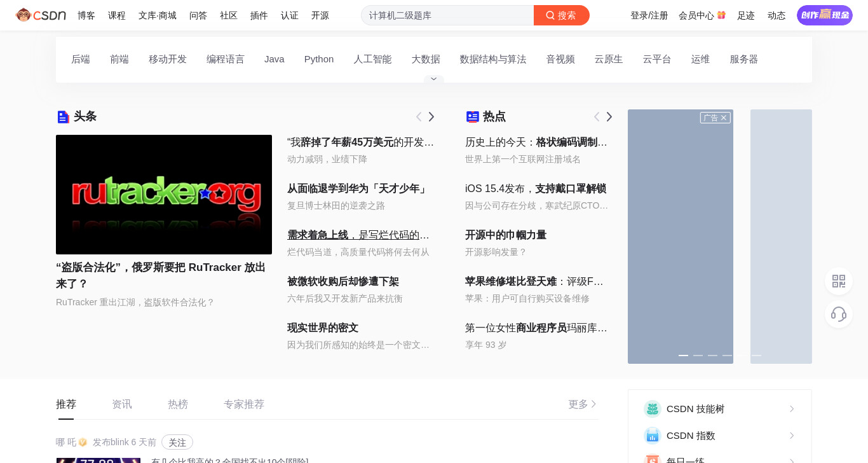Select the 数据结构与算法 category

[x=493, y=59]
